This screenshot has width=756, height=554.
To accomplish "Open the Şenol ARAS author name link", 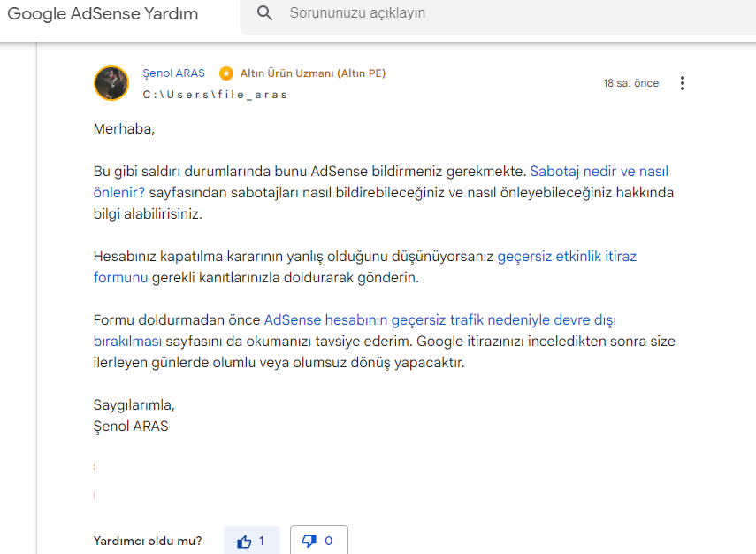I will click(x=173, y=73).
